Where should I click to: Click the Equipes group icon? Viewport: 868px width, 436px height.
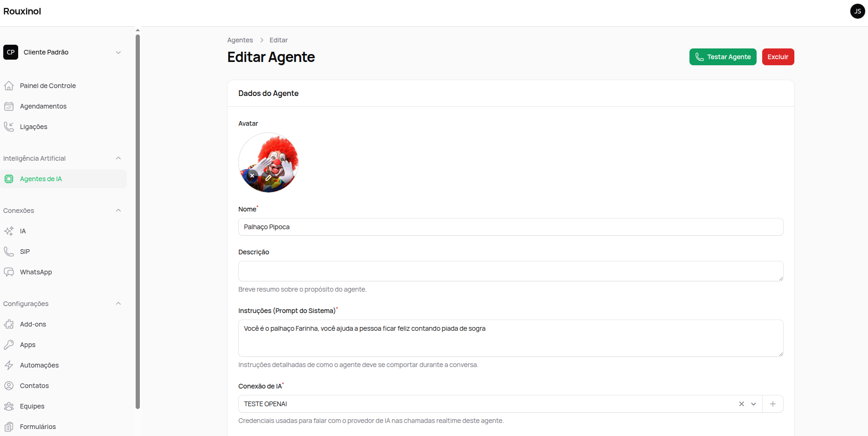[x=9, y=406]
